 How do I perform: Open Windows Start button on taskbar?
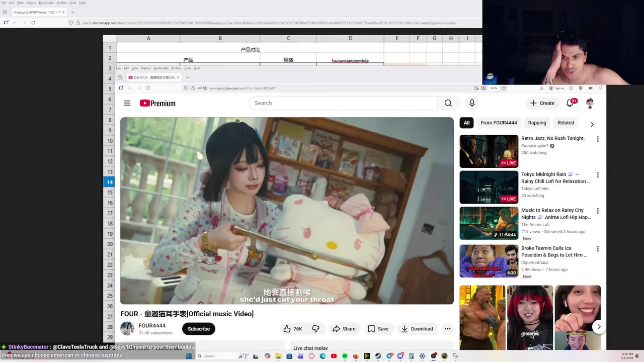click(189, 356)
